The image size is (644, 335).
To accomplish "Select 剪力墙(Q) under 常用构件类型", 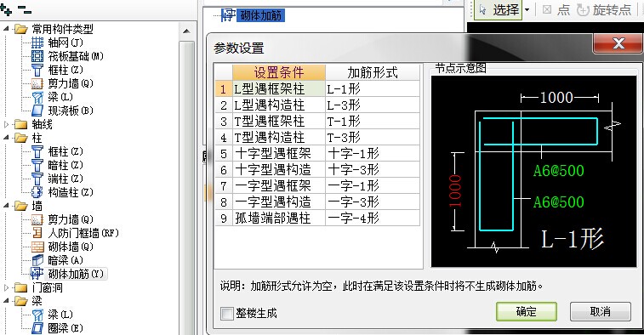I will 71,83.
